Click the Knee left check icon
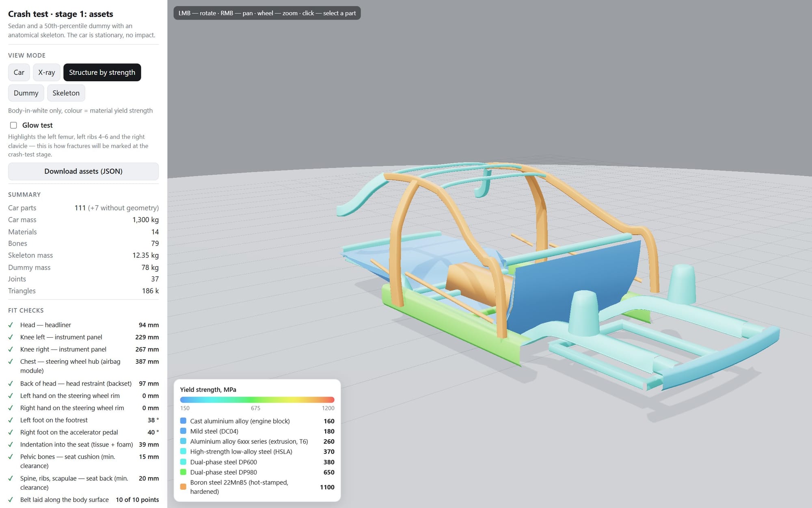This screenshot has width=812, height=508. [x=11, y=337]
